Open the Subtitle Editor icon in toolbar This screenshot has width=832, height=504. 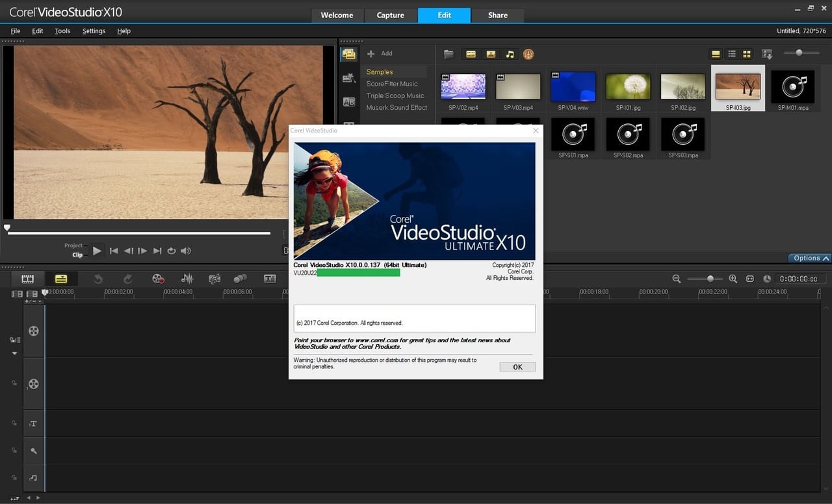pyautogui.click(x=270, y=279)
